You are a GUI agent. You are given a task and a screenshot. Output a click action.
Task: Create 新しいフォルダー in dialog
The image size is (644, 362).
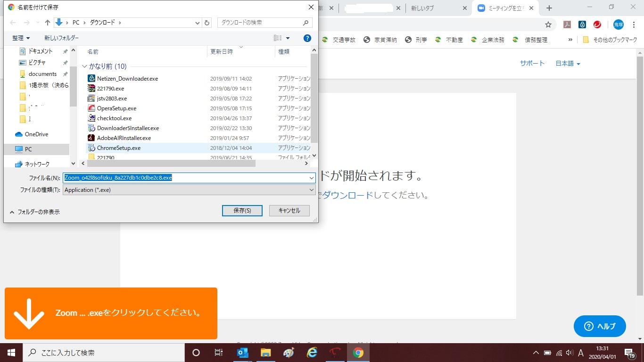[61, 38]
